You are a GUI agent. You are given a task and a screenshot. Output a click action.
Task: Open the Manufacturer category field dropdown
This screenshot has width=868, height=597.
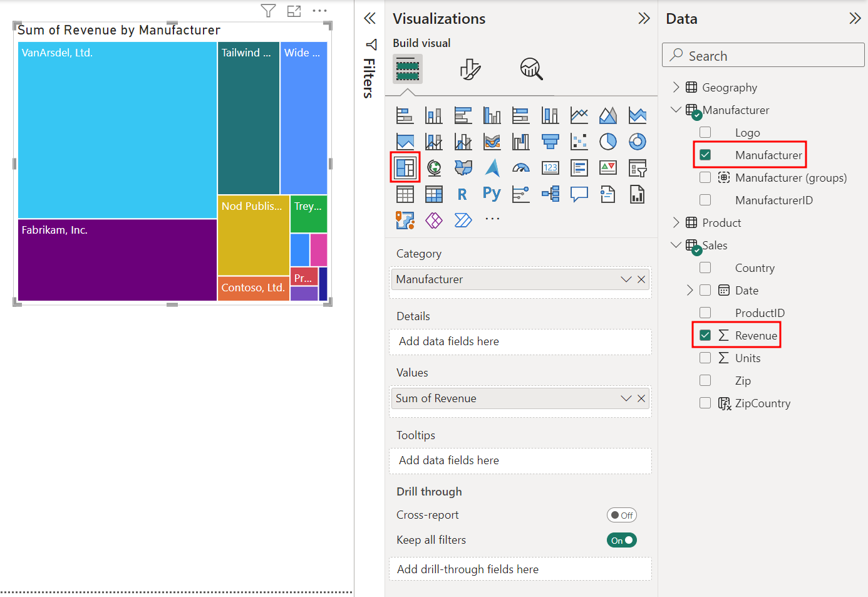coord(626,279)
